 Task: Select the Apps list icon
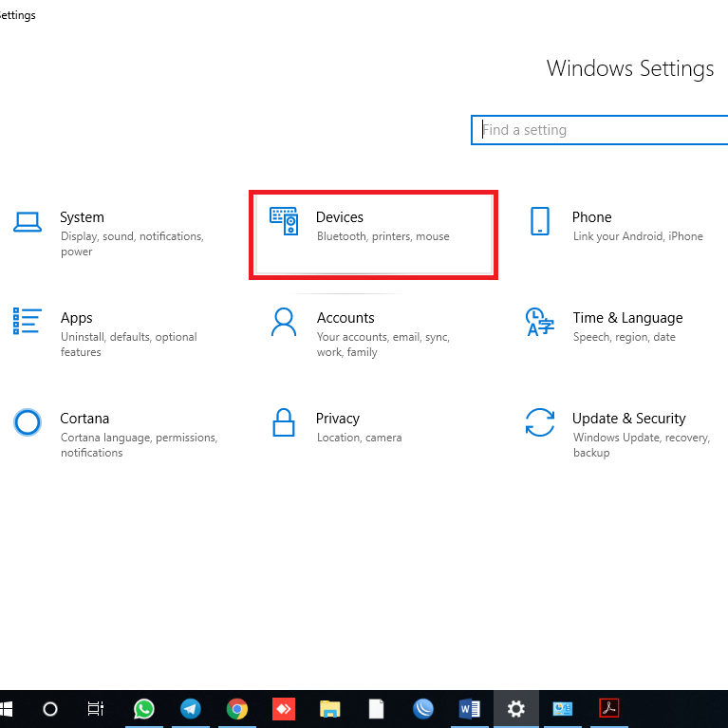(28, 321)
